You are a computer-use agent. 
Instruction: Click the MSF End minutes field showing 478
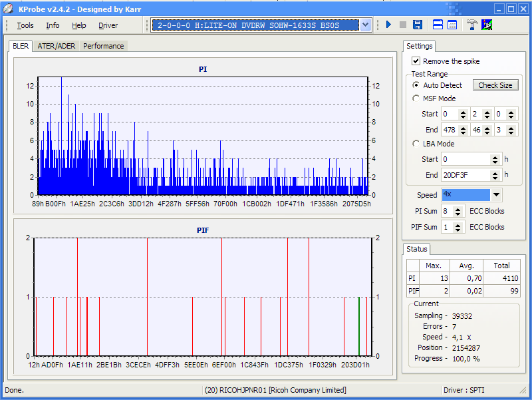[450, 130]
